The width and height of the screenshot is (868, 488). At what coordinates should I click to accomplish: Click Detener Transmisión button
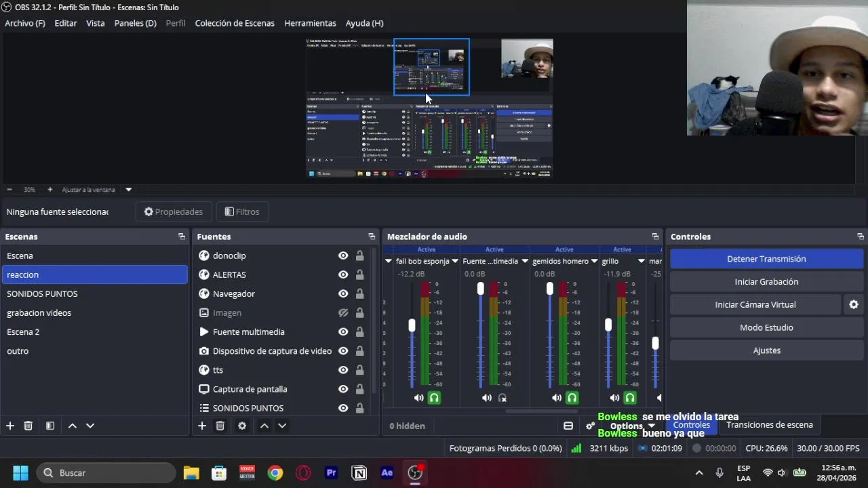[x=766, y=259]
